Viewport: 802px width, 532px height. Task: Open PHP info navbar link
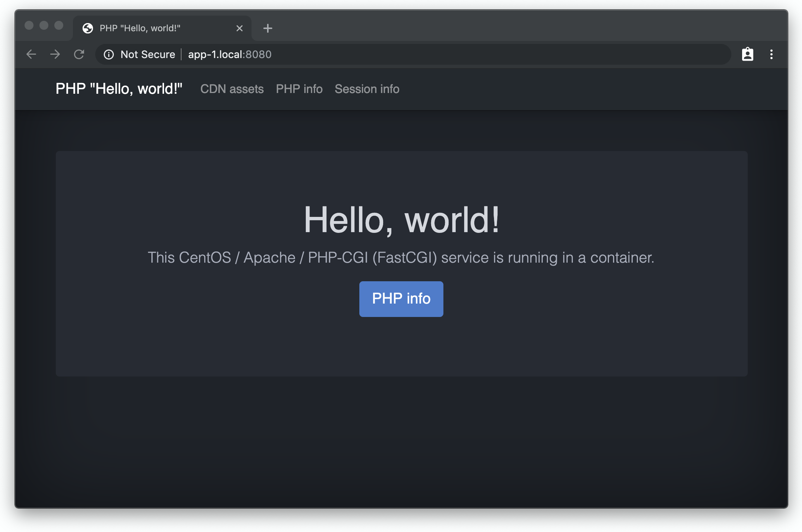(299, 89)
